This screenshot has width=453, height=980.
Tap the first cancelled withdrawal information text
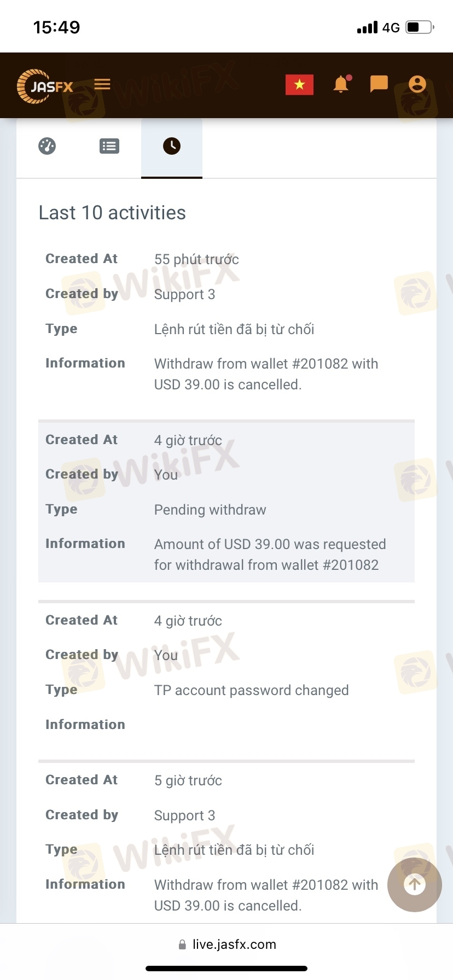266,374
